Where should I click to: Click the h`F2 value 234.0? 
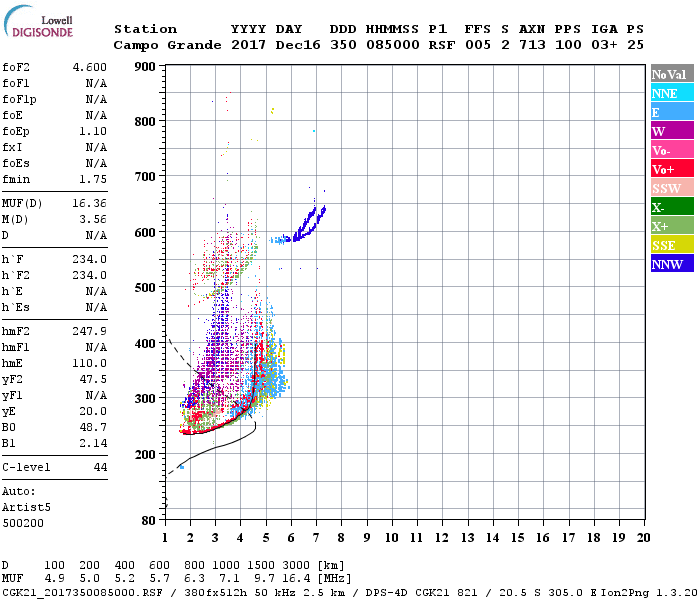(x=90, y=275)
